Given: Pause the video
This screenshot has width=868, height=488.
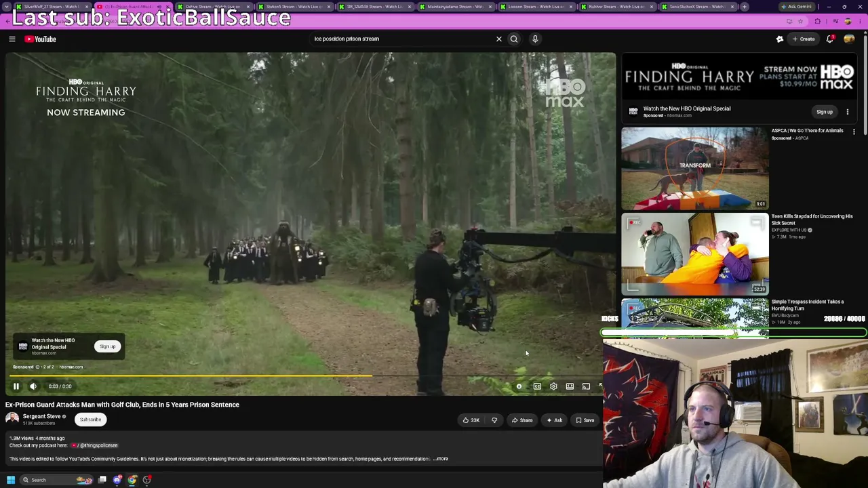Looking at the screenshot, I should tap(16, 386).
